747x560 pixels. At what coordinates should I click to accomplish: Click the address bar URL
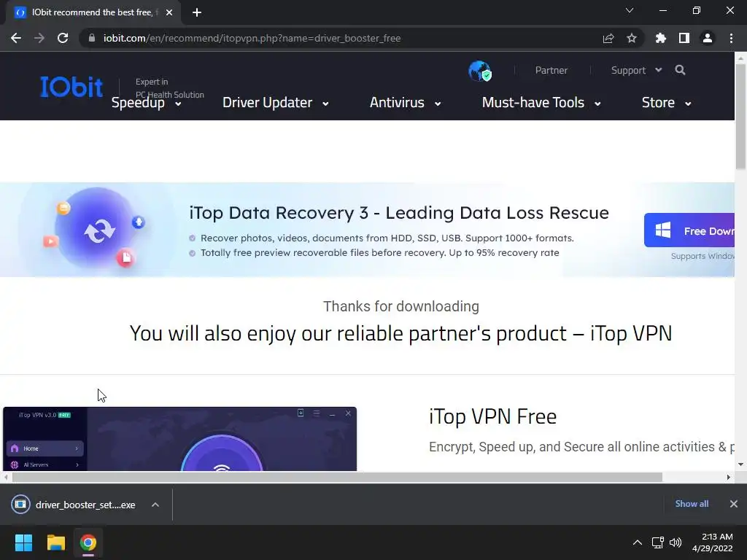[252, 38]
